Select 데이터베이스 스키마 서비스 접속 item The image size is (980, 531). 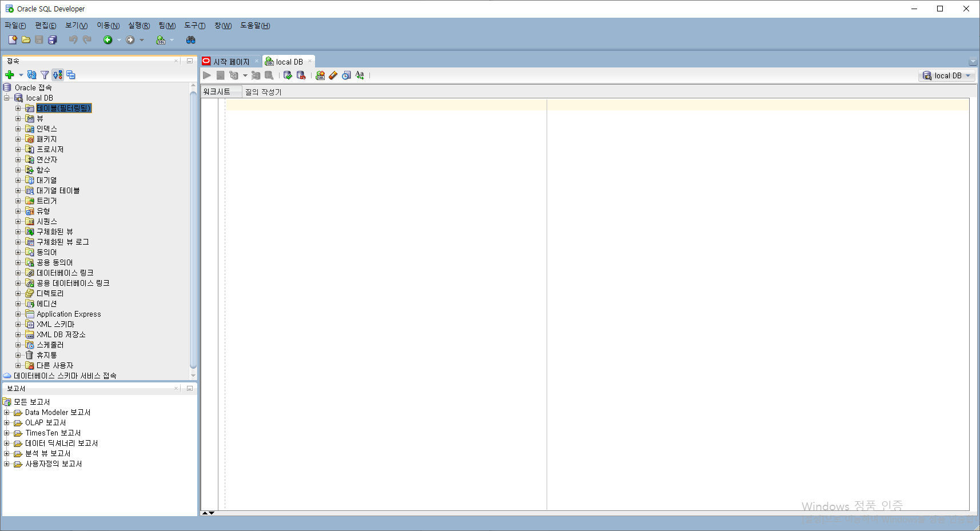point(65,376)
